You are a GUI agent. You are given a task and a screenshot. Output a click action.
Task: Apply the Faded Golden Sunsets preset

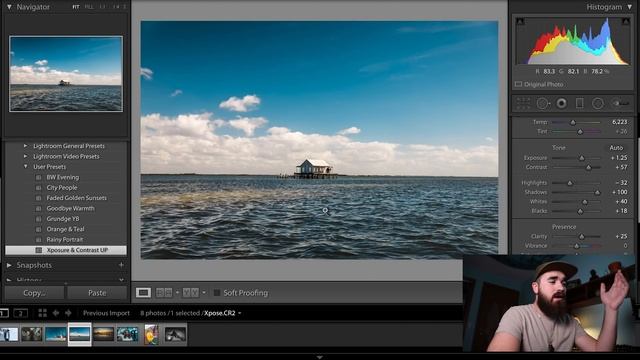tap(76, 198)
